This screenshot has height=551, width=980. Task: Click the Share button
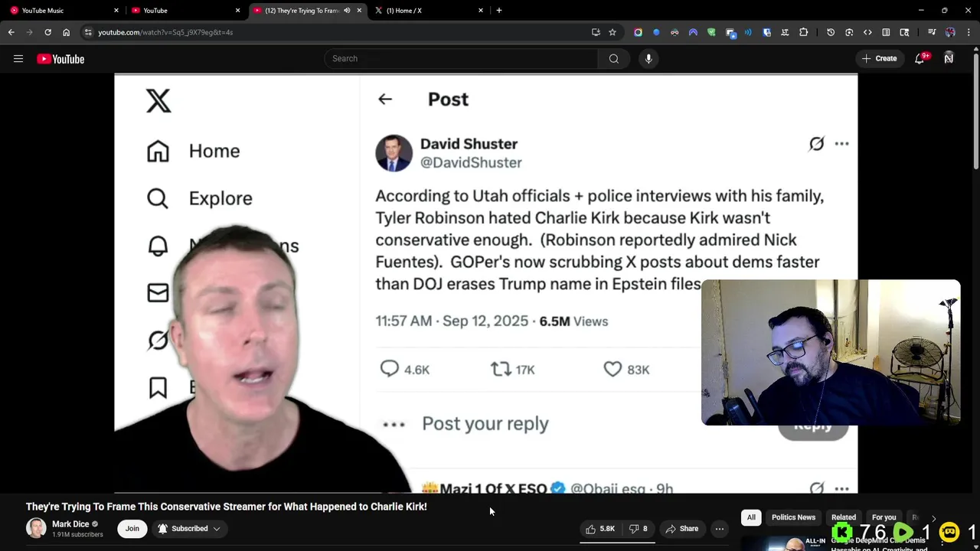pyautogui.click(x=682, y=529)
